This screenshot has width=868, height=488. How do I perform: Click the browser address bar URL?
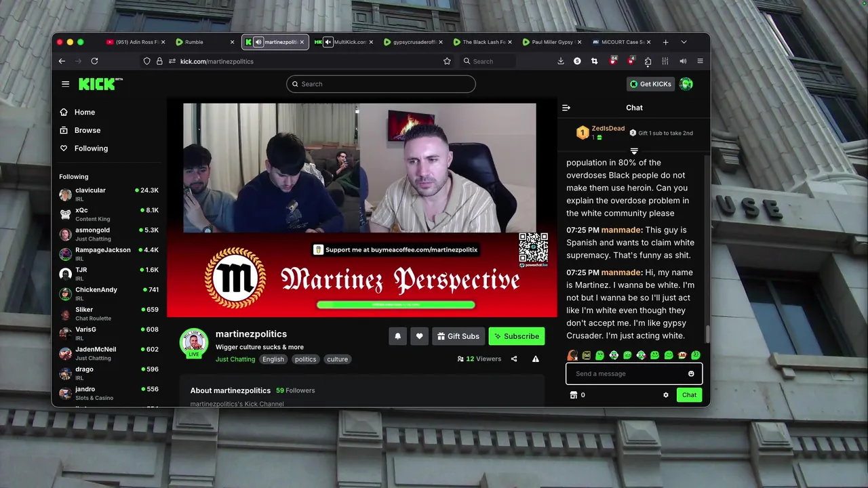[x=217, y=61]
